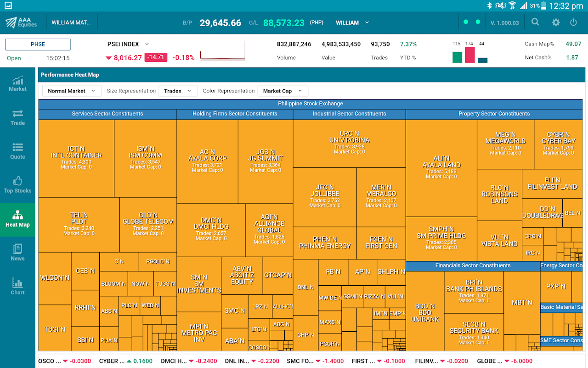Select the ICT`N INTL CONTAINER tile
The width and height of the screenshot is (588, 368).
[76, 158]
